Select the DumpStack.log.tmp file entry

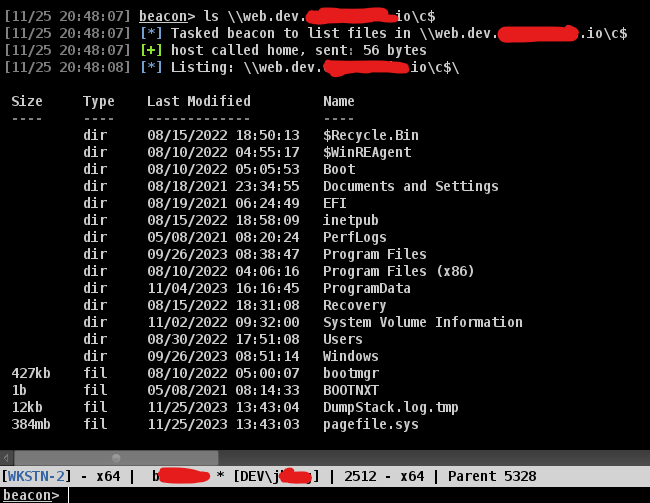(390, 407)
